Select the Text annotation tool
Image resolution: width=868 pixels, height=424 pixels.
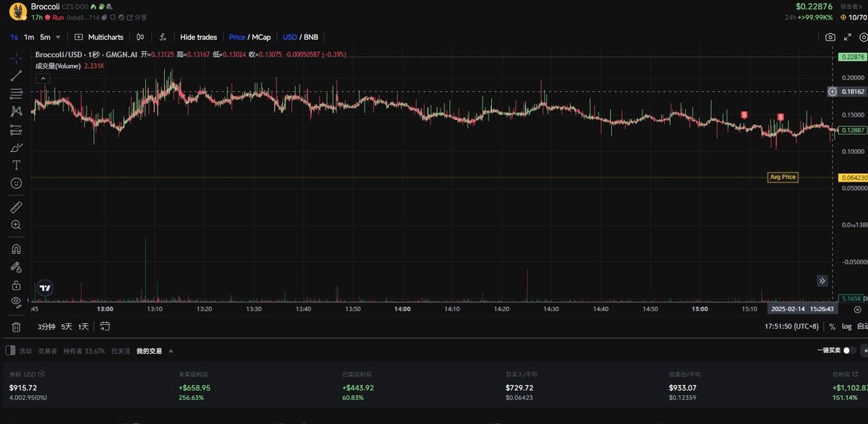pos(16,165)
